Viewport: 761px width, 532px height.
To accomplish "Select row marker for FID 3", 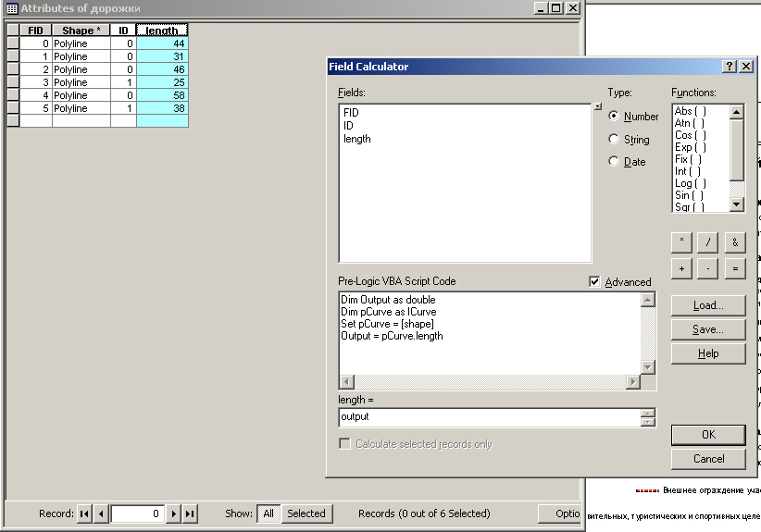I will (x=13, y=82).
